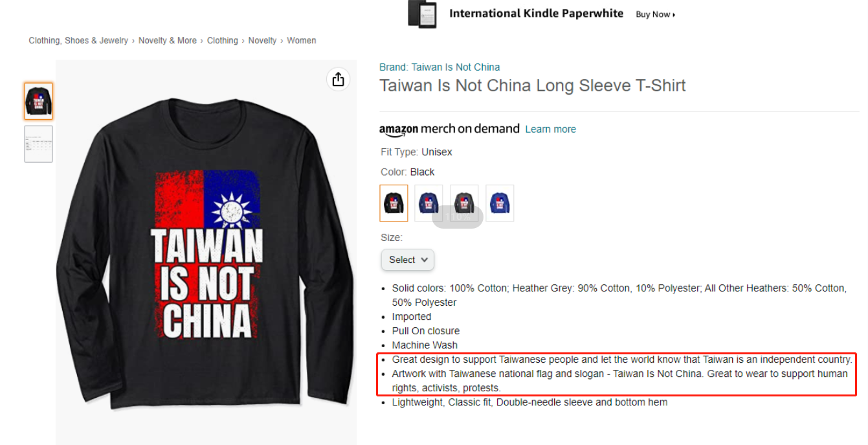
Task: Click the share icon on product image
Action: 338,80
